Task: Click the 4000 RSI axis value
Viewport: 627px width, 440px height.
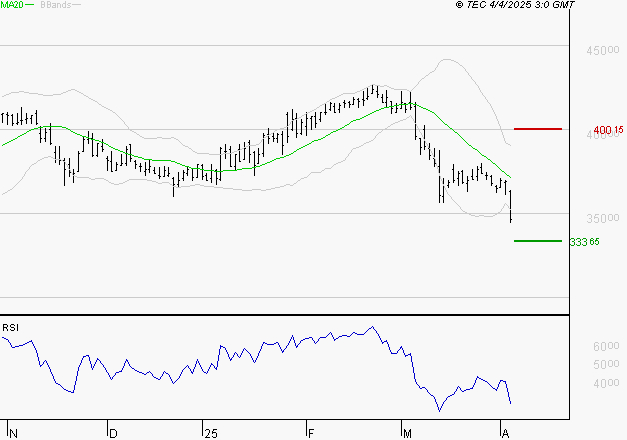Action: [x=607, y=384]
